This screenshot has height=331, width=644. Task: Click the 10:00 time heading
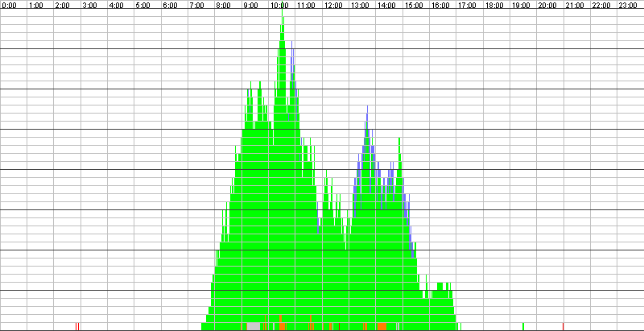click(279, 6)
